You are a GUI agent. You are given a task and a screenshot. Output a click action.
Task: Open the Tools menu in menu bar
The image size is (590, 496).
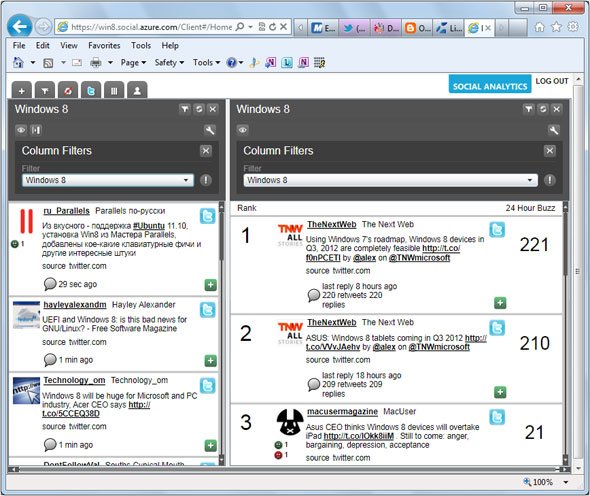[x=141, y=46]
